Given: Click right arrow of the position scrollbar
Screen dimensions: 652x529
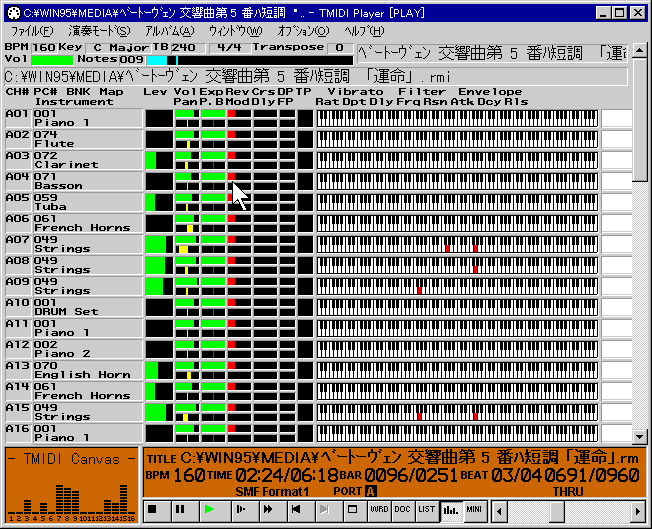Looking at the screenshot, I should pos(638,511).
